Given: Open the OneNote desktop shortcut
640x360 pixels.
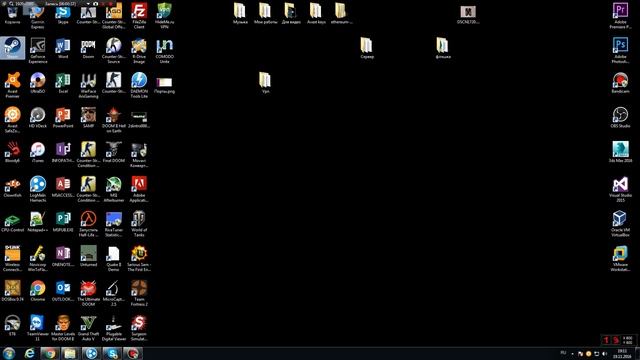Looking at the screenshot, I should 63,256.
